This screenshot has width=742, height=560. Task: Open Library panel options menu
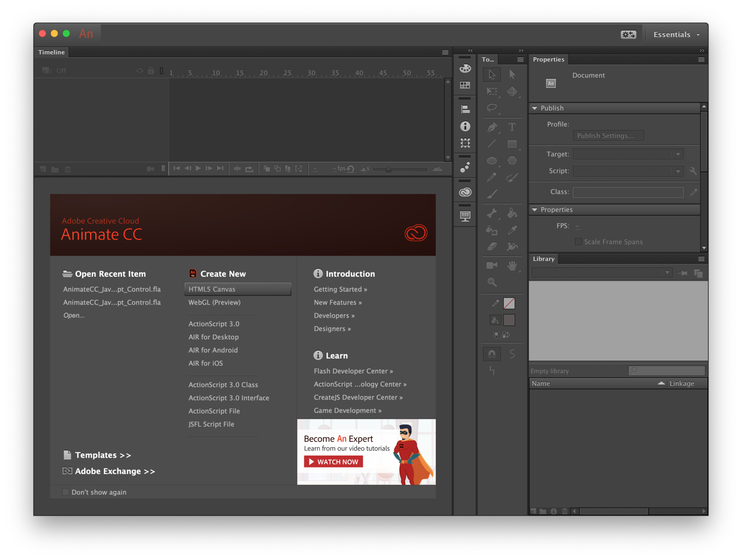point(701,259)
